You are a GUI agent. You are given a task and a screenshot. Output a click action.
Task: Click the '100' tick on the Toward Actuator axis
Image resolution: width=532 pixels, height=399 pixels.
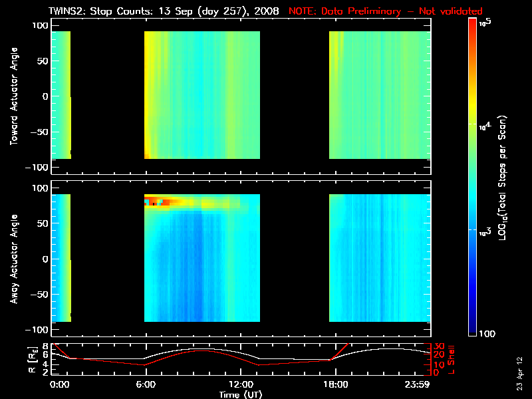click(41, 25)
